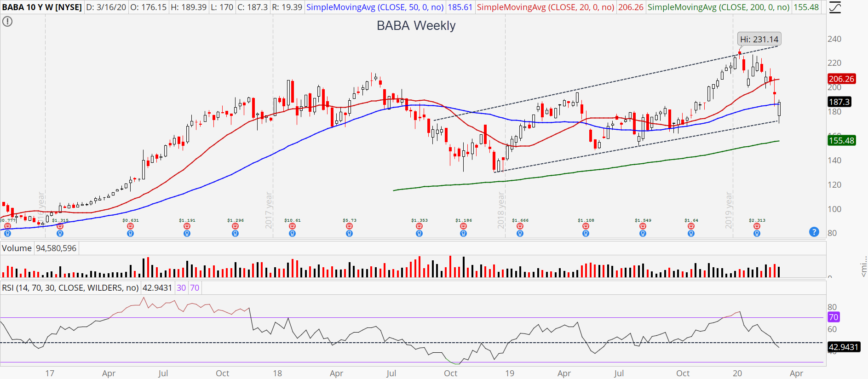Click the RSI oversold level 30 value

point(181,288)
